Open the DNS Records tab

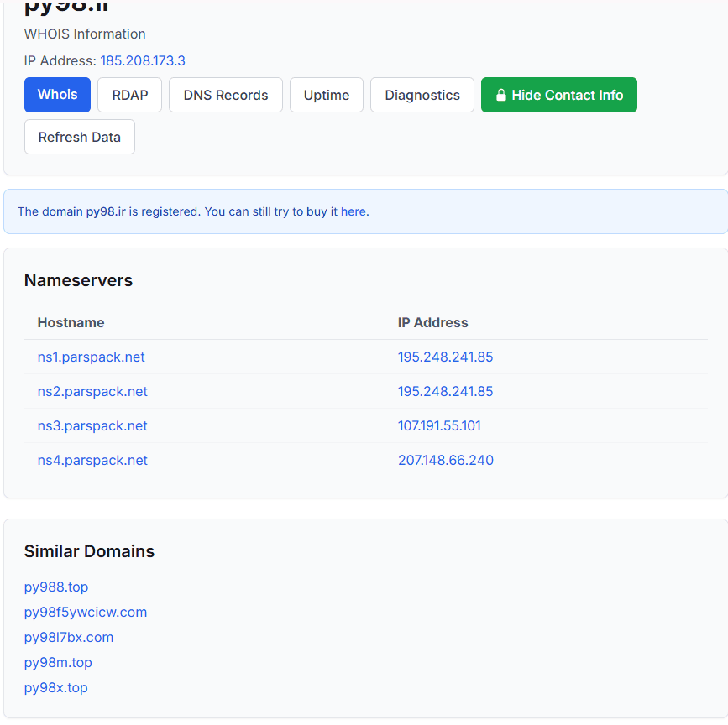click(x=226, y=95)
